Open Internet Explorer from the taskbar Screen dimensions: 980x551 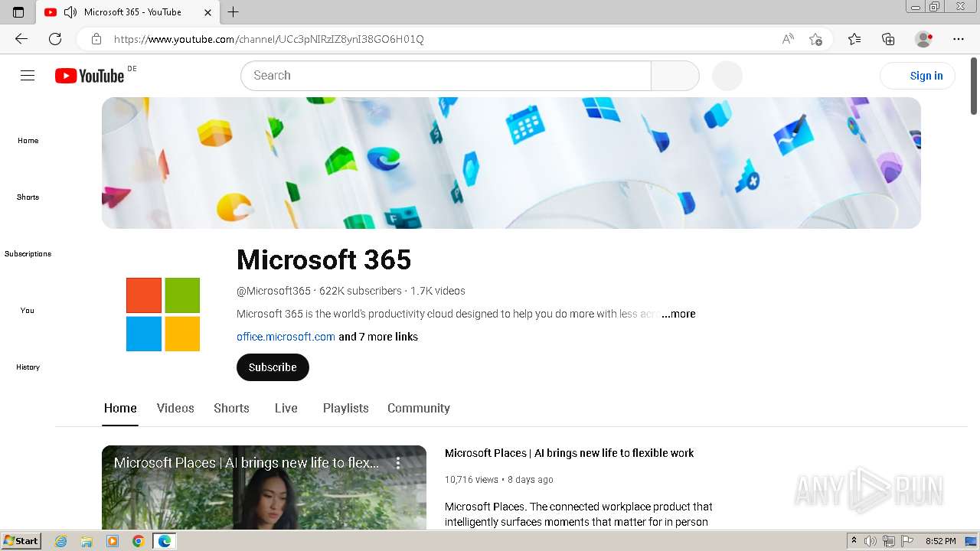pyautogui.click(x=60, y=541)
